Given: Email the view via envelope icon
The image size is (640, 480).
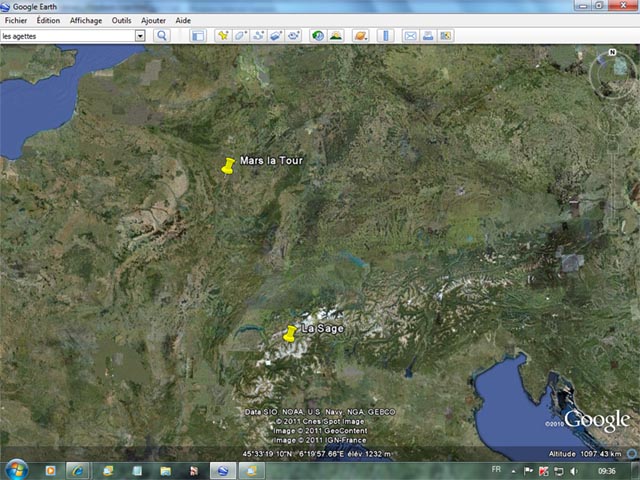Looking at the screenshot, I should 410,36.
